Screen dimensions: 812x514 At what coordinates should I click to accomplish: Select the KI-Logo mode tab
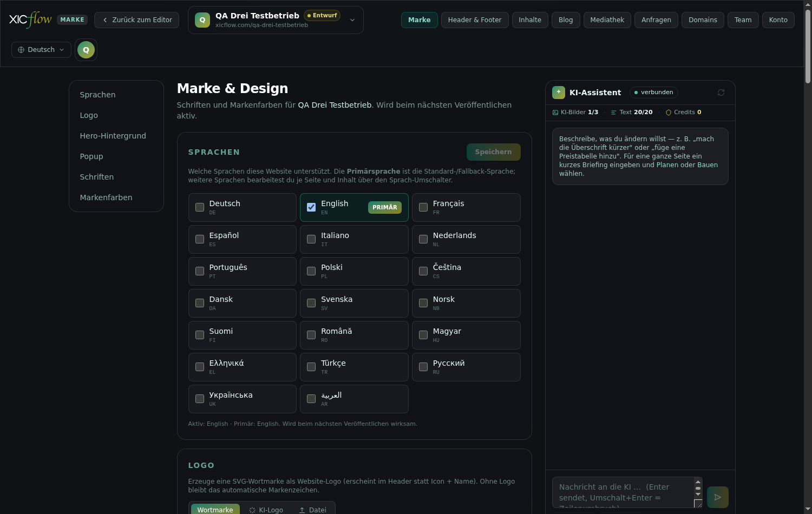266,510
